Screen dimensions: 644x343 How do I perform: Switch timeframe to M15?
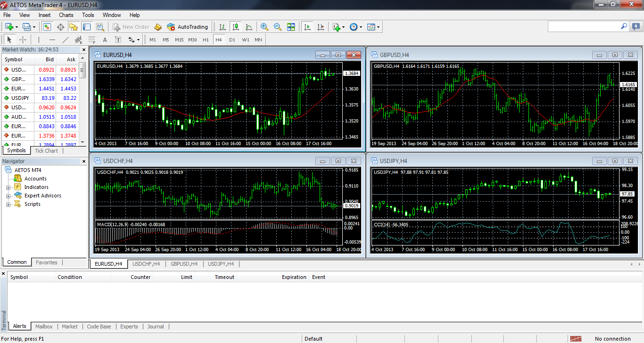tap(179, 40)
